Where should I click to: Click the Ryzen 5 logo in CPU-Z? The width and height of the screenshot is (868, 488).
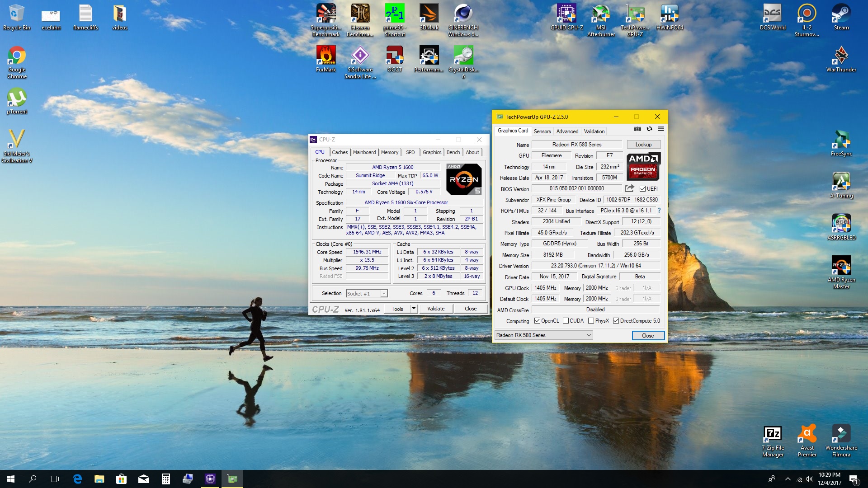(464, 179)
